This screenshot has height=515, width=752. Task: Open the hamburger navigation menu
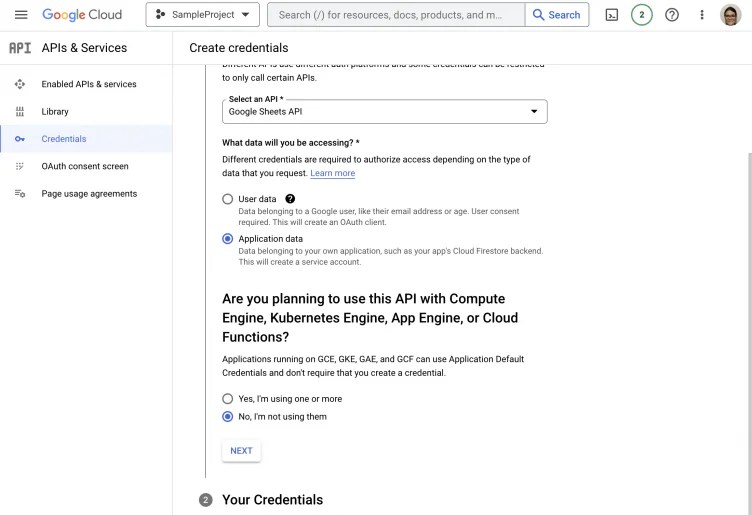[x=21, y=15]
